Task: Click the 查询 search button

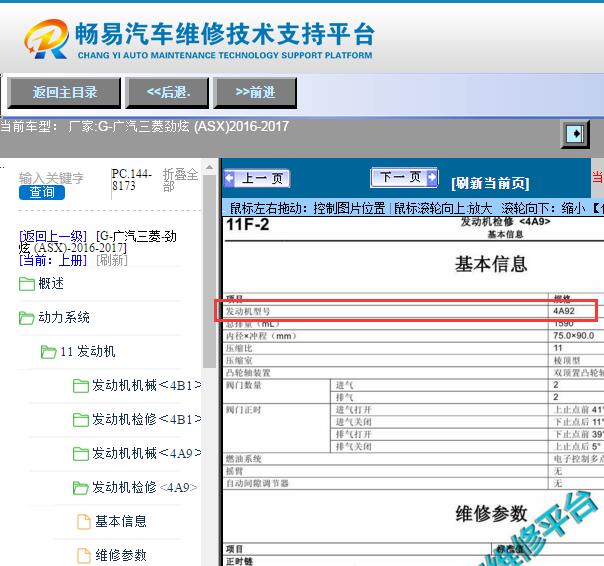Action: [x=42, y=192]
